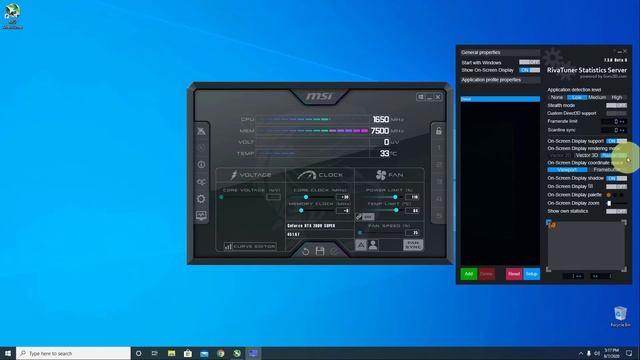Click the Core Clock value field
This screenshot has width=640, height=360.
(x=342, y=197)
